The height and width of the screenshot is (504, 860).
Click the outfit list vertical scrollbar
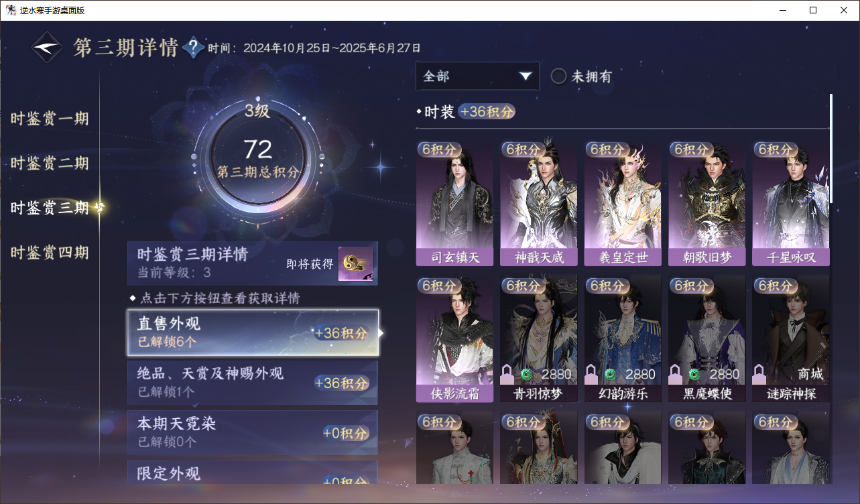(x=831, y=148)
